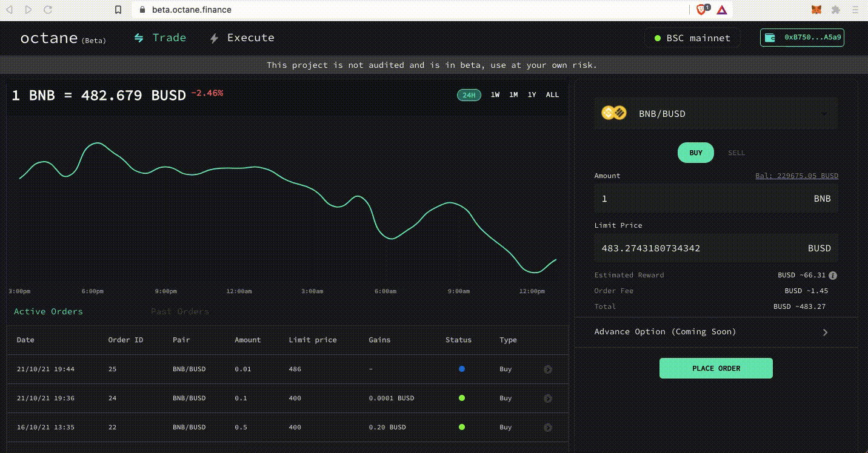
Task: Select the SELL toggle
Action: click(736, 153)
